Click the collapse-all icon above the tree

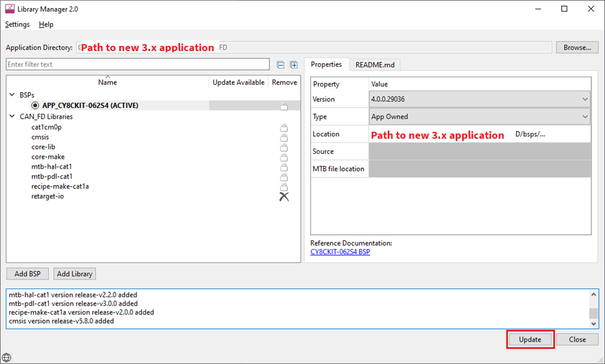[x=281, y=64]
